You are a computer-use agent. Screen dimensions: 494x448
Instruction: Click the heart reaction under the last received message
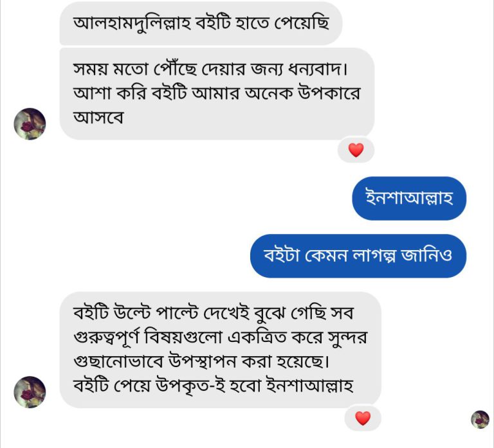pos(363,419)
